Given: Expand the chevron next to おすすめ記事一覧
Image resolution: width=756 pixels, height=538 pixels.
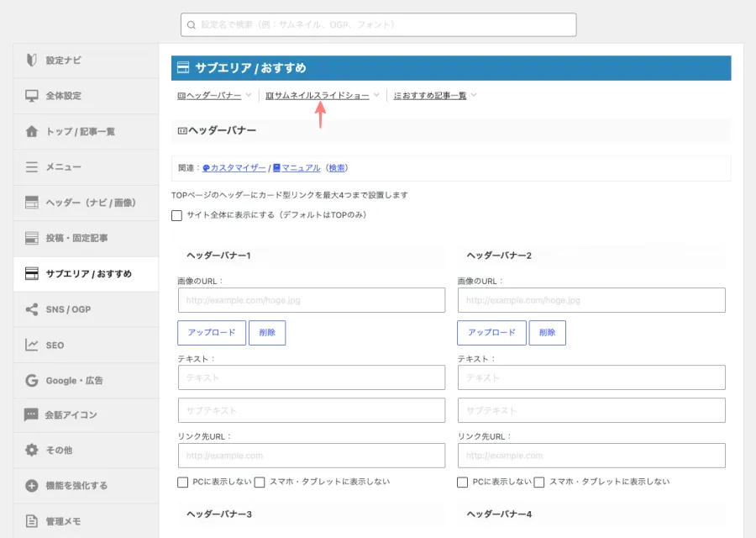Looking at the screenshot, I should click(x=474, y=95).
